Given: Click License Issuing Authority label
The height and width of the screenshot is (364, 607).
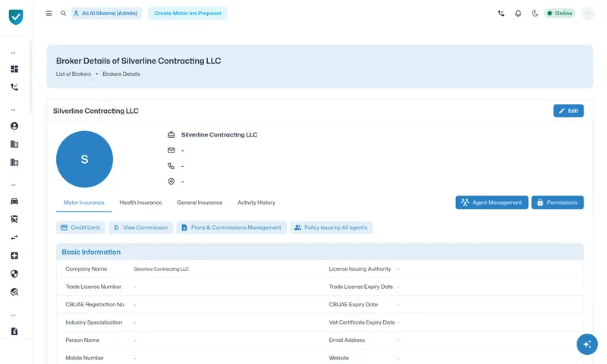Looking at the screenshot, I should [360, 269].
